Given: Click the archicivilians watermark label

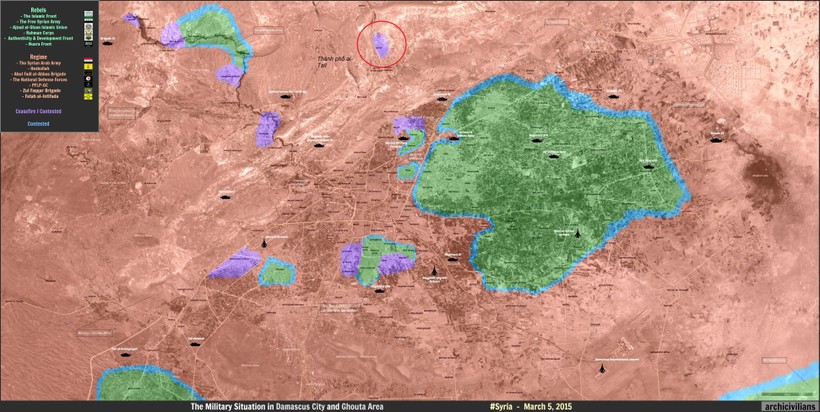Looking at the screenshot, I should [x=788, y=406].
